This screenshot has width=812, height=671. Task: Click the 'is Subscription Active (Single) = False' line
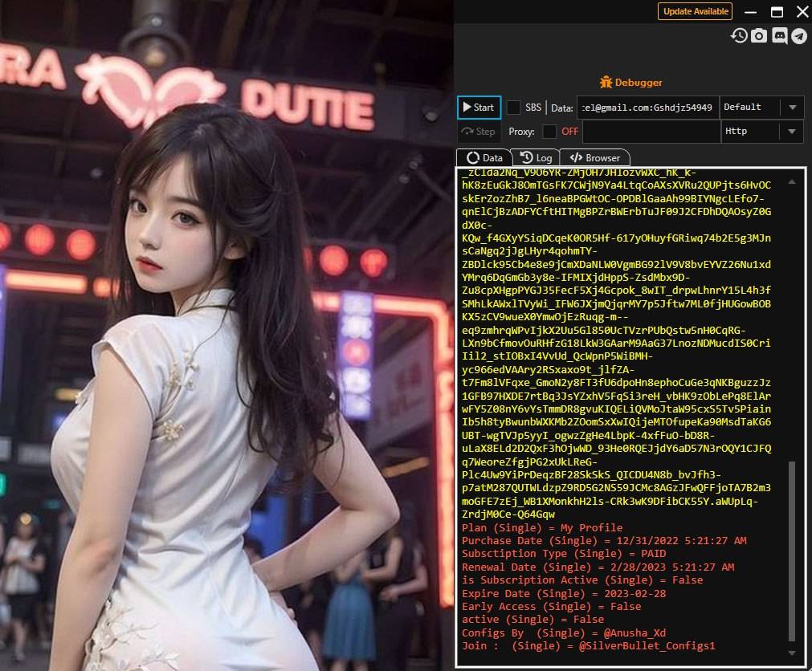click(582, 580)
